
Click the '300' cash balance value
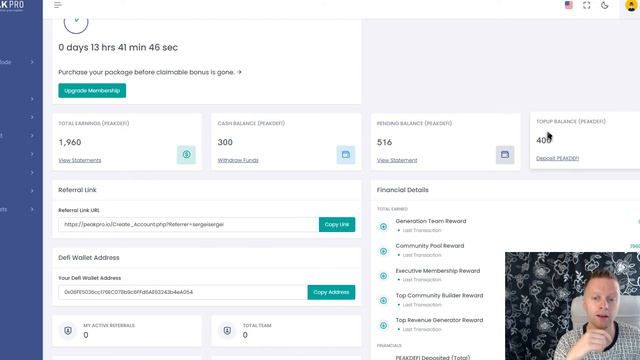tap(225, 142)
